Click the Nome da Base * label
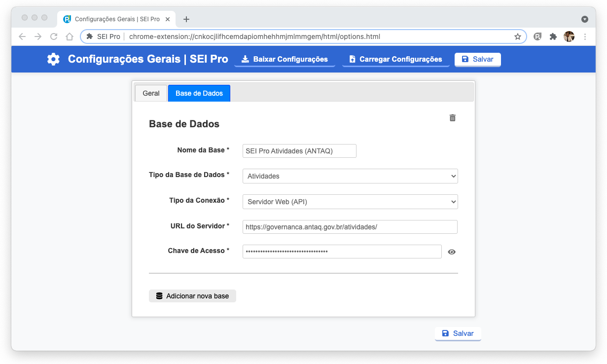Screen dimensions: 607x364 pyautogui.click(x=203, y=150)
